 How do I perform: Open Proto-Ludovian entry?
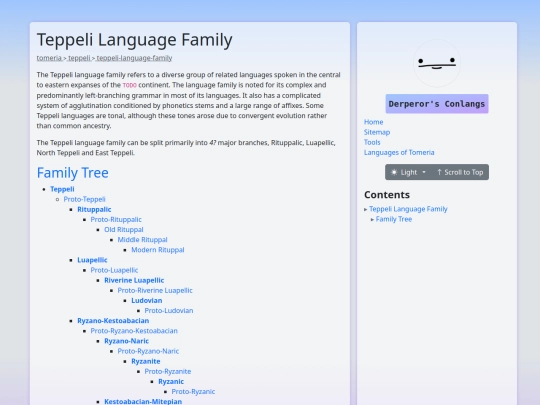coord(169,311)
